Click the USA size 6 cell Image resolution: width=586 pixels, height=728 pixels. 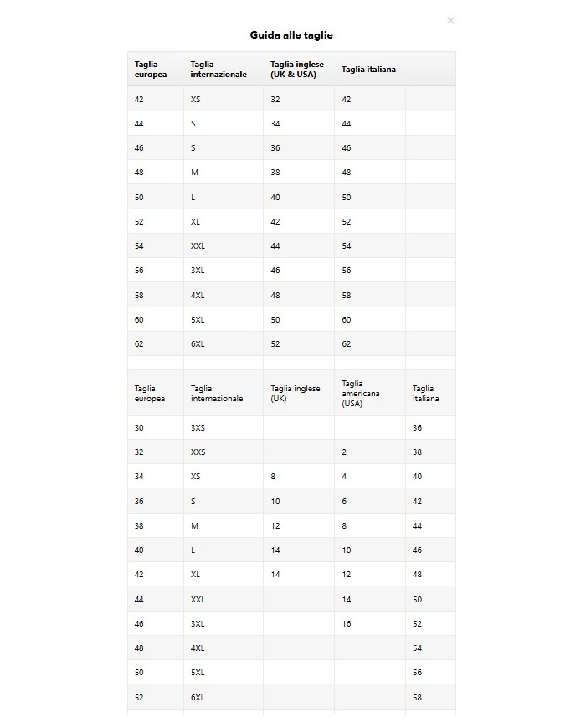click(x=344, y=502)
